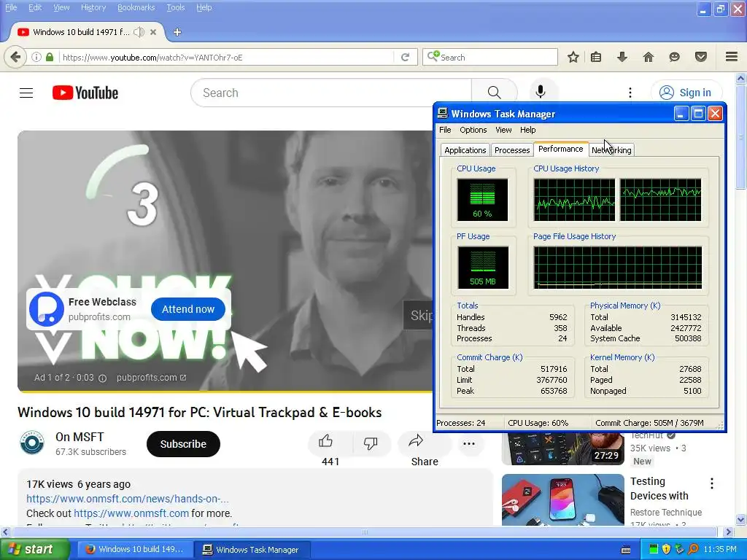Click Attend now ad button

[188, 309]
